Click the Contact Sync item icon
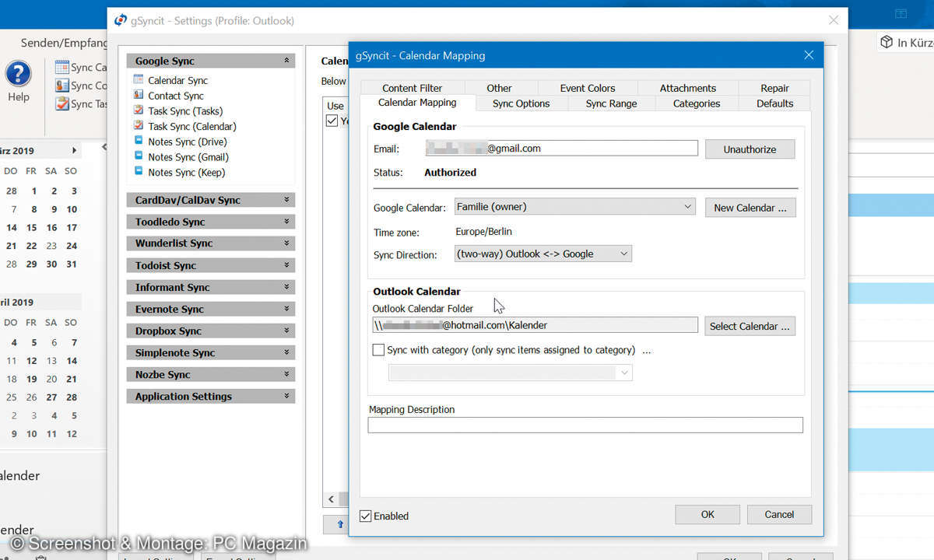The width and height of the screenshot is (934, 560). click(x=139, y=95)
